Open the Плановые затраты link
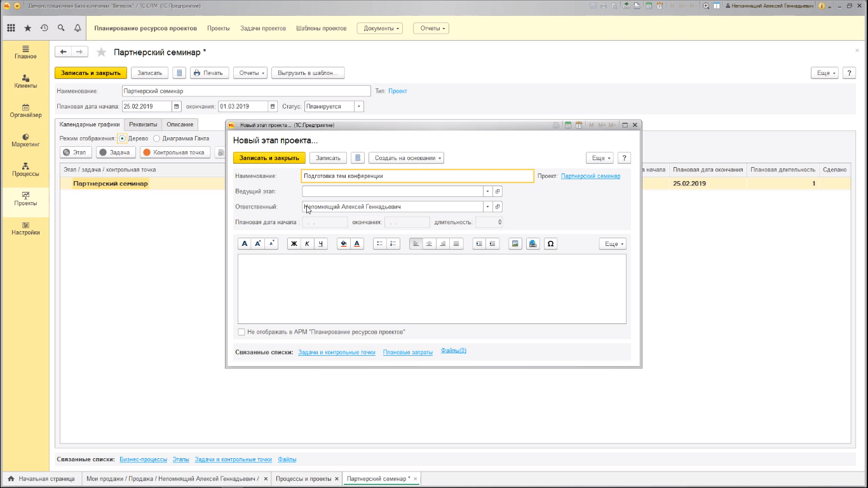The width and height of the screenshot is (868, 488). tap(408, 352)
